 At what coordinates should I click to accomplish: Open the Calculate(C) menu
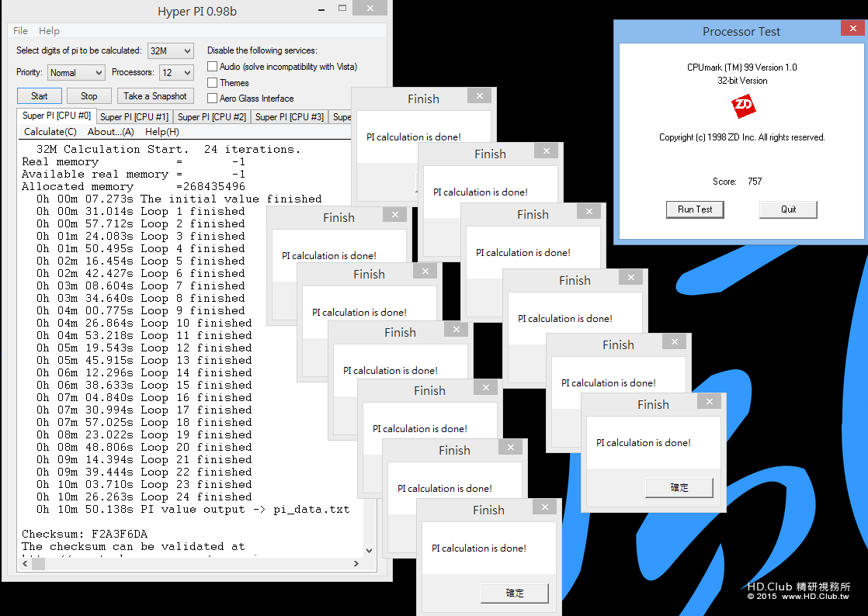pos(50,132)
